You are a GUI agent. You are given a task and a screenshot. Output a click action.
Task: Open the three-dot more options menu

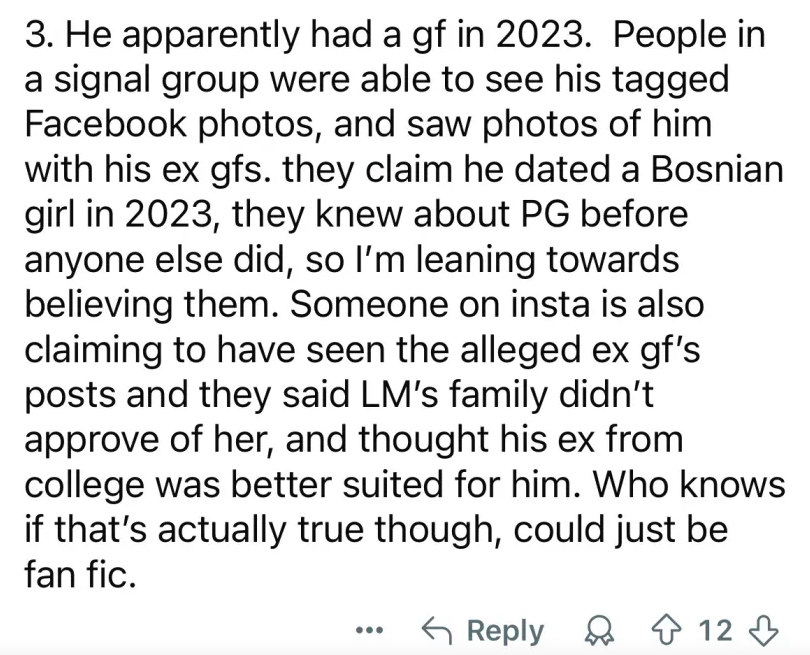click(369, 630)
